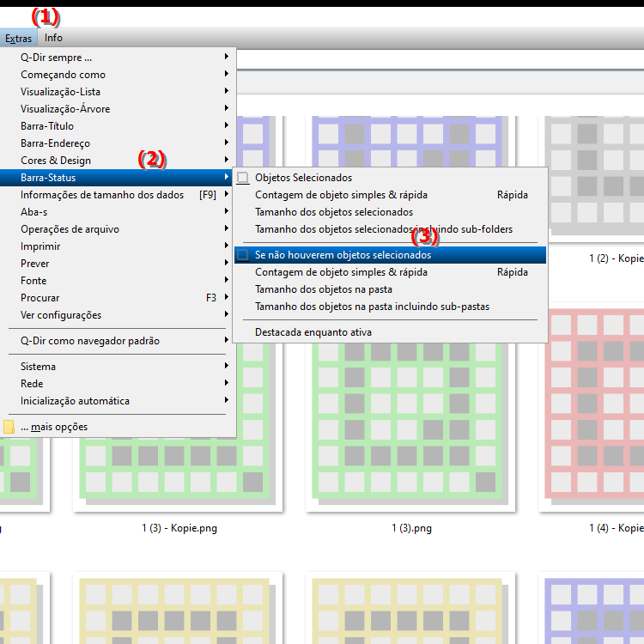The image size is (644, 644).
Task: Expand the Imprimir submenu arrow
Action: (x=227, y=246)
